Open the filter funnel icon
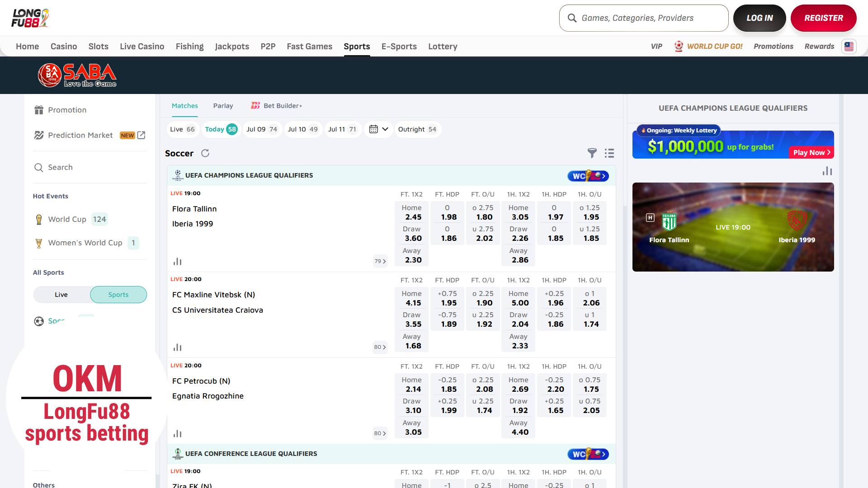 click(x=592, y=153)
